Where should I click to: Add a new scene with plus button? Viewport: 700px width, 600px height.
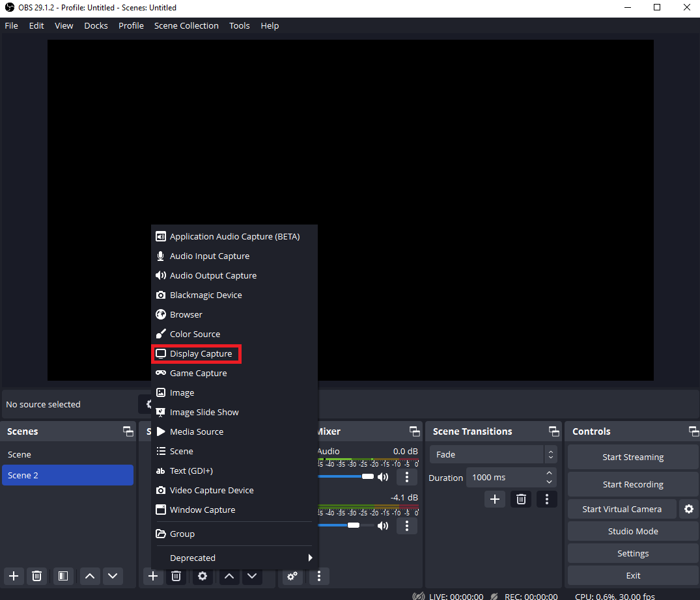[x=14, y=576]
